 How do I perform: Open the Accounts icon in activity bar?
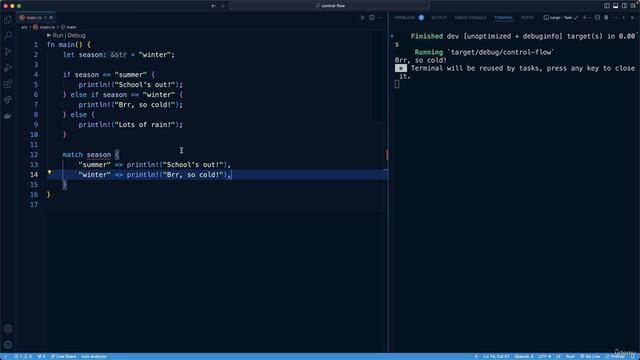click(8, 329)
